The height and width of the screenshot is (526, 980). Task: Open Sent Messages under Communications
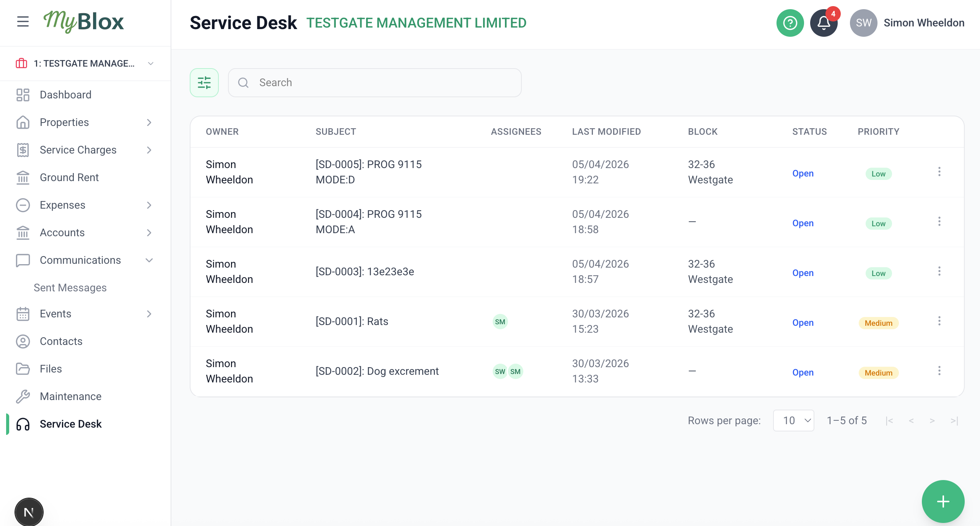70,288
